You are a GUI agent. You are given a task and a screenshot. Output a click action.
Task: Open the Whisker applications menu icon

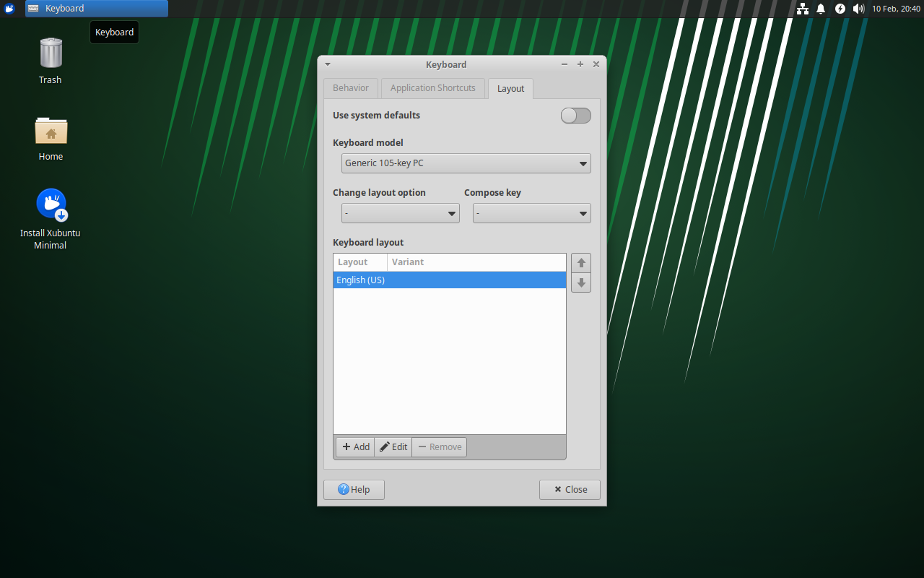coord(10,9)
